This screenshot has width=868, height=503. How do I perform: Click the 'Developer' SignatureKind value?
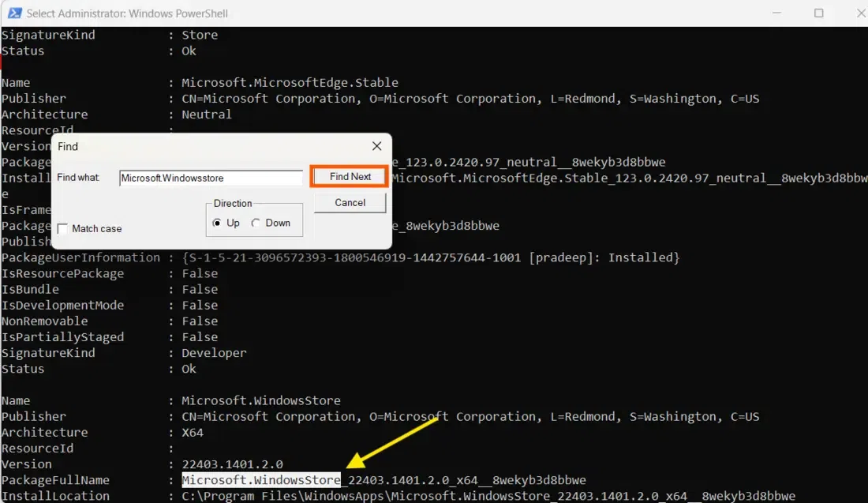coord(214,353)
